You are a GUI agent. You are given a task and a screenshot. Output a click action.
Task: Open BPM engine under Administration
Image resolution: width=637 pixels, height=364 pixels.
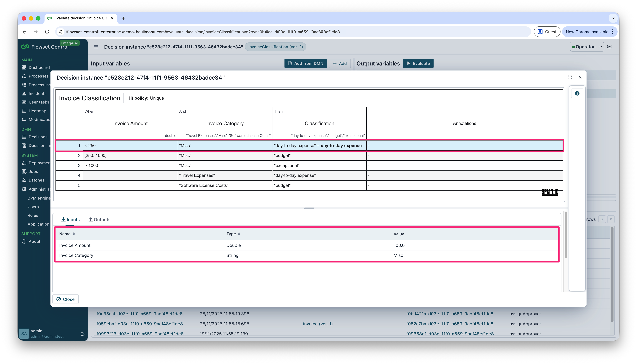coord(39,198)
